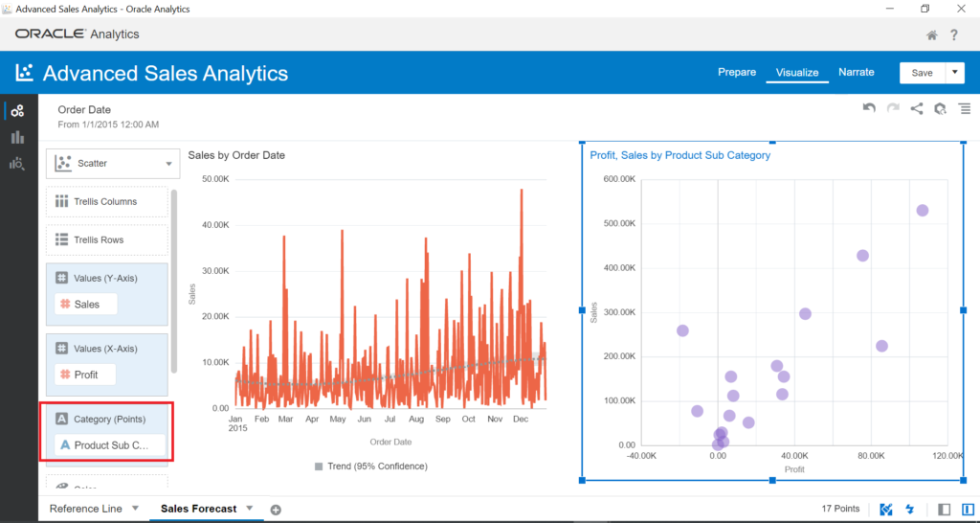The width and height of the screenshot is (980, 523).
Task: Click the highest scatter point near 500.00K
Action: click(923, 210)
